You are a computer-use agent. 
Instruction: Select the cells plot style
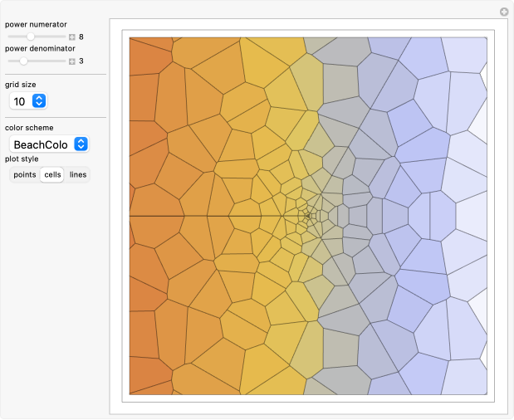[52, 174]
